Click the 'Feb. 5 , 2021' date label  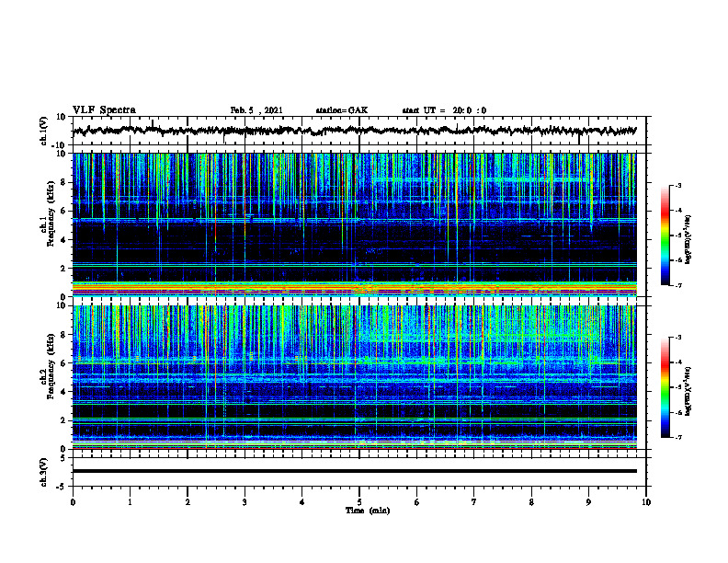(256, 110)
